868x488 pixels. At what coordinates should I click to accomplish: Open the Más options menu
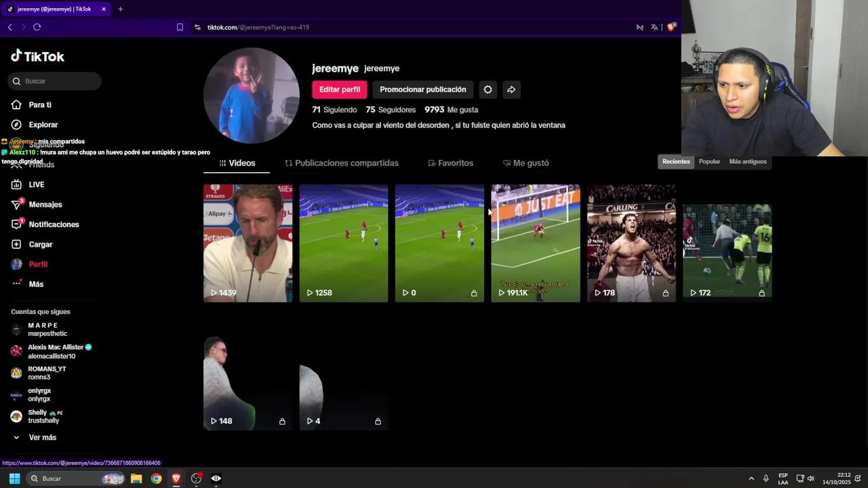[x=36, y=284]
